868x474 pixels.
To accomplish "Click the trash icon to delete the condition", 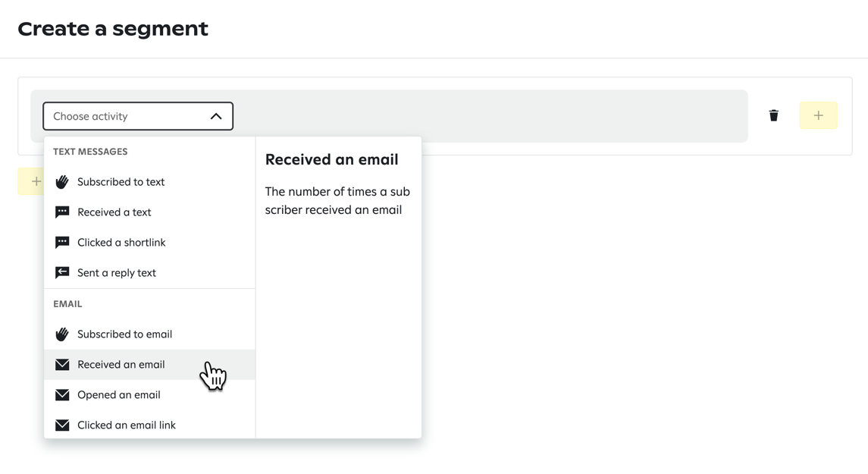I will coord(773,115).
